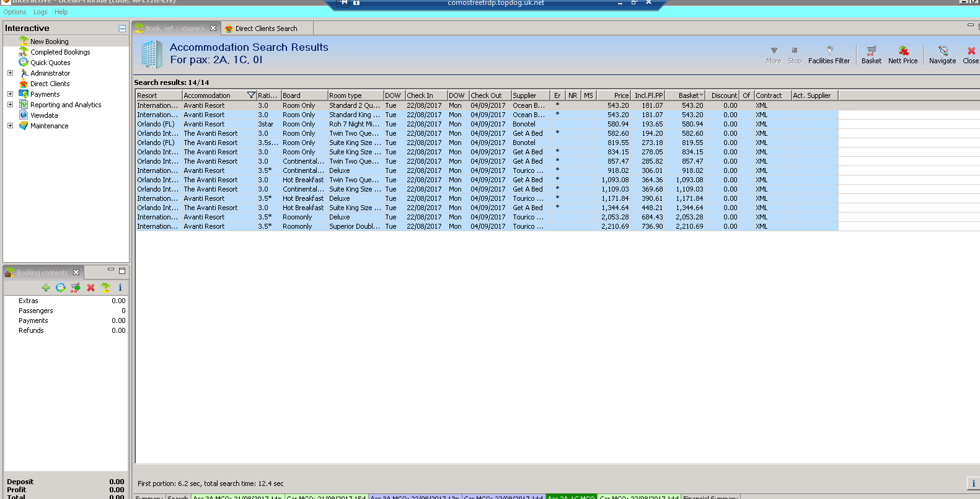The width and height of the screenshot is (980, 499).
Task: Switch to the Book. ref.: <none> tab
Action: pyautogui.click(x=175, y=29)
